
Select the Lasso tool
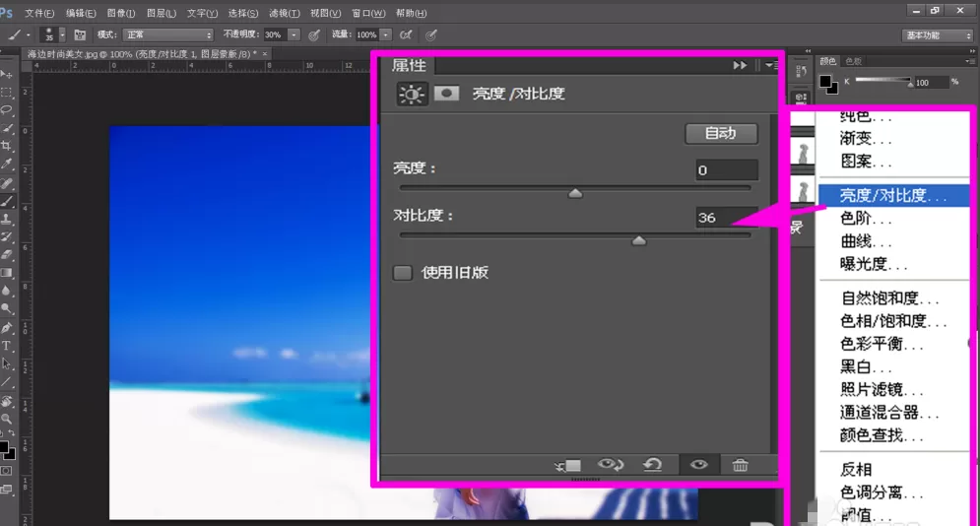[x=7, y=110]
